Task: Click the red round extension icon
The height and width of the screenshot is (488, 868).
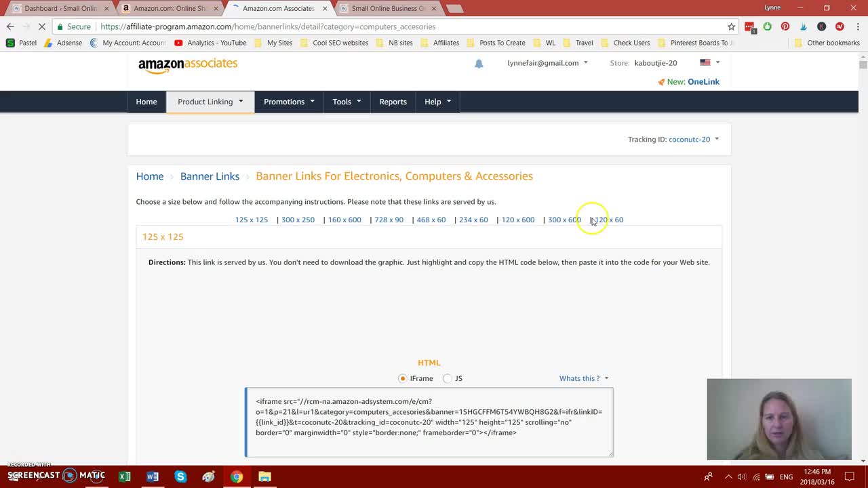Action: coord(840,26)
